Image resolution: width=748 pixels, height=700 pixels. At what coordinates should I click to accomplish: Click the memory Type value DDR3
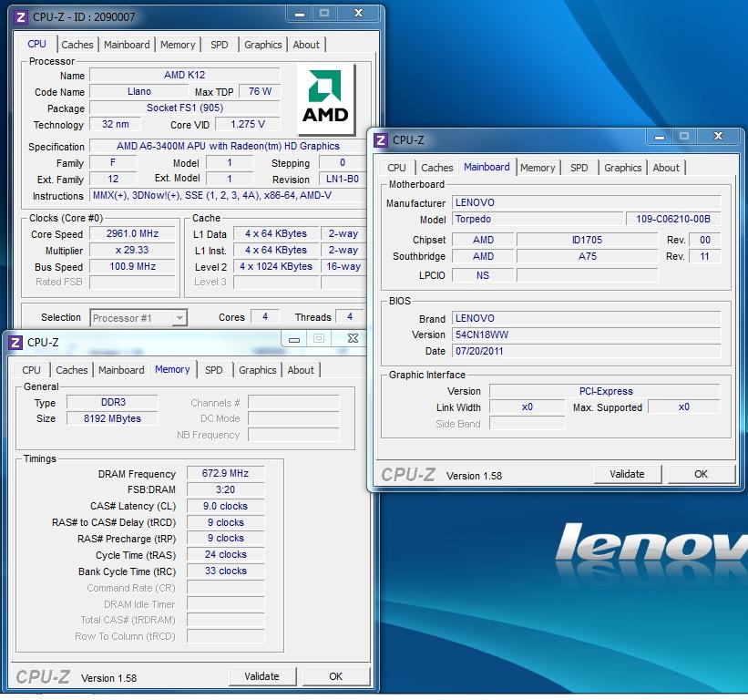113,402
